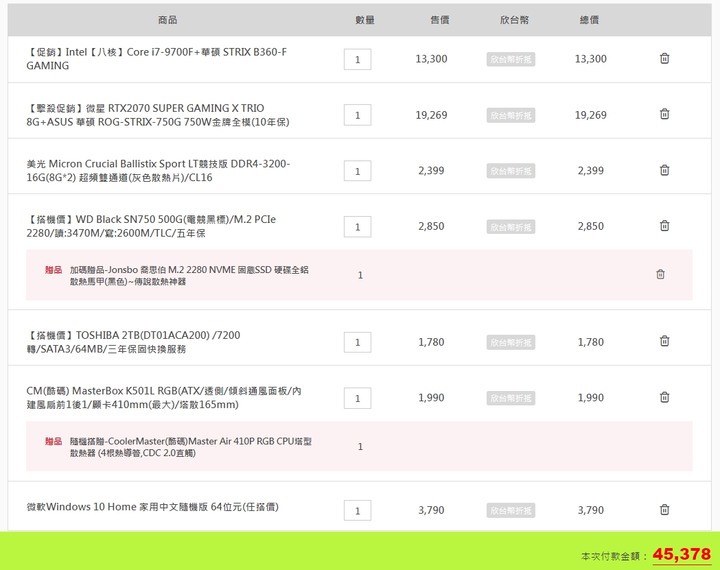This screenshot has width=720, height=570.
Task: Click 欣台幣折抵 button in Intel i7-9700F row
Action: pos(511,59)
